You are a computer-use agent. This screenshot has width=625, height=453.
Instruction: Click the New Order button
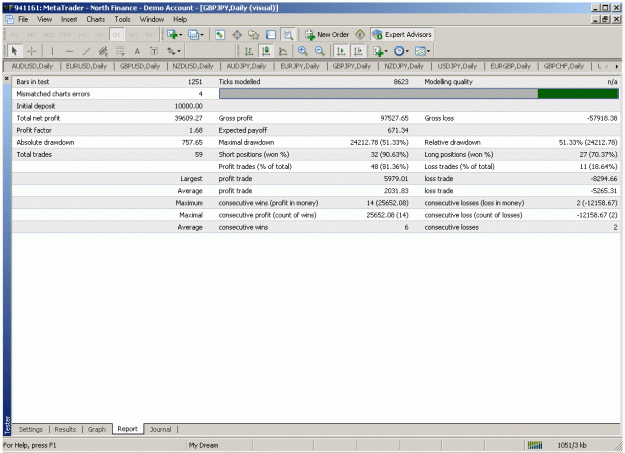[327, 35]
